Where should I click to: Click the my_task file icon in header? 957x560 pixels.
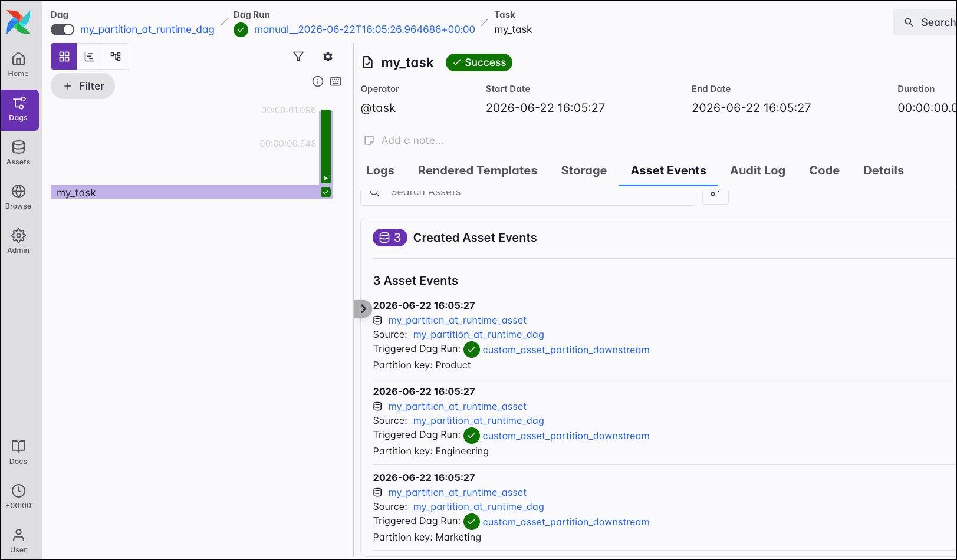click(x=367, y=62)
